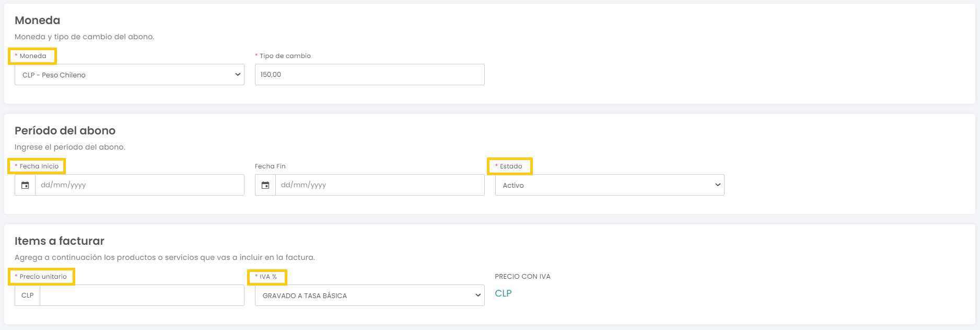Click the Items a facturar heading
This screenshot has height=330, width=980.
[60, 241]
